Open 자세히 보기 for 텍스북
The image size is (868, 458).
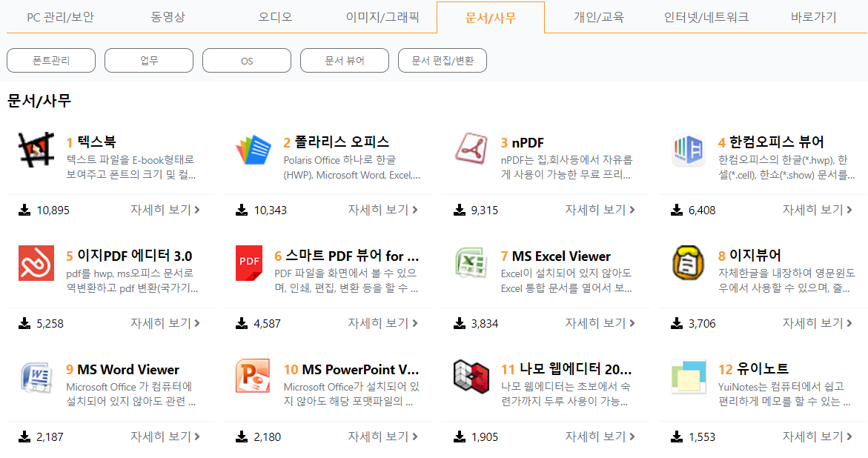[165, 210]
